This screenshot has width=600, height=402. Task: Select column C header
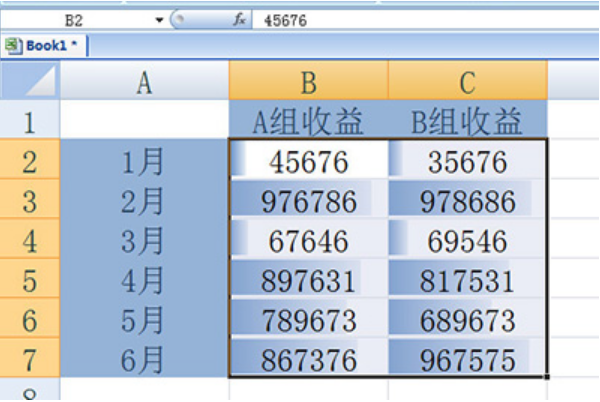tap(468, 81)
